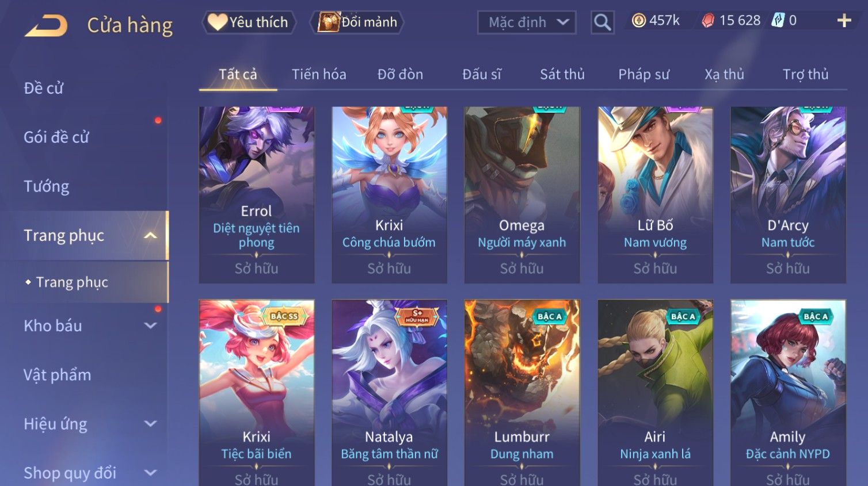This screenshot has width=868, height=486.
Task: Open Lữ Bố Nam vương skin card
Action: 655,194
